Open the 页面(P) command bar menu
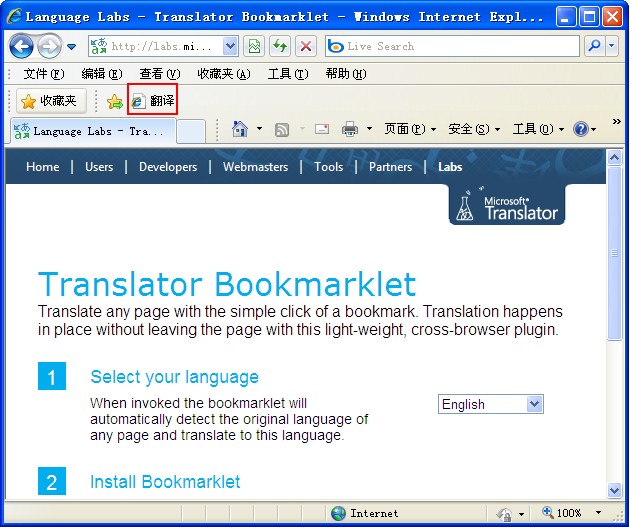 coord(410,129)
